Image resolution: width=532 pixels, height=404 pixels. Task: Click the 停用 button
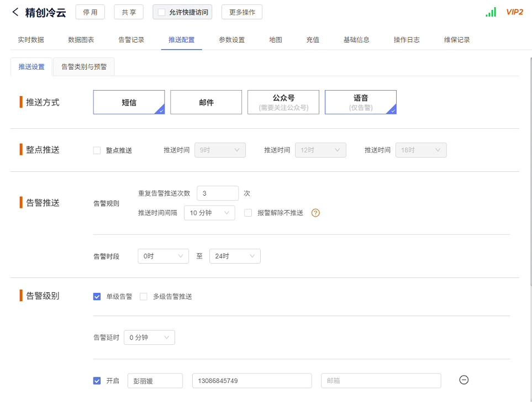[x=90, y=12]
